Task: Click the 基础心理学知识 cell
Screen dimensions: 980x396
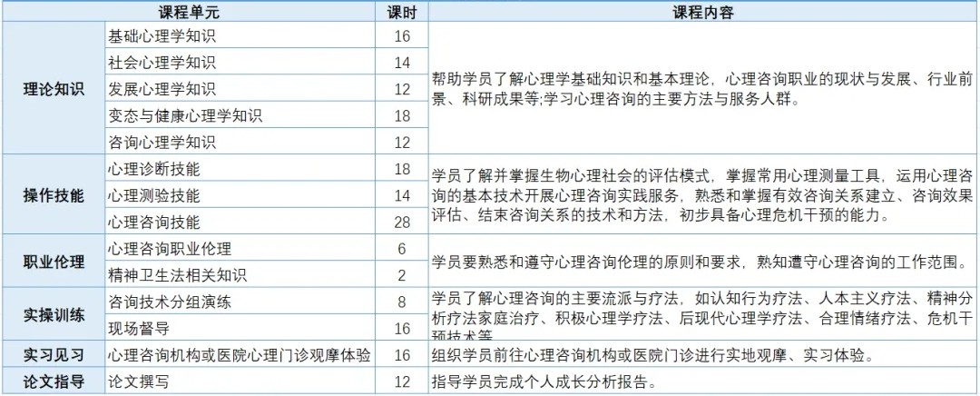Action: coord(162,36)
